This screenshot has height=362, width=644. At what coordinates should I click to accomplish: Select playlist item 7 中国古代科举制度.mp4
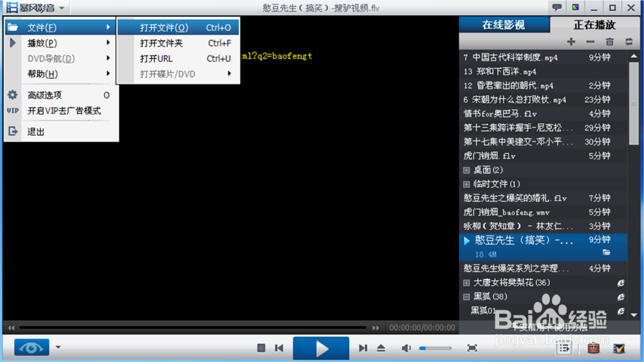[x=544, y=57]
